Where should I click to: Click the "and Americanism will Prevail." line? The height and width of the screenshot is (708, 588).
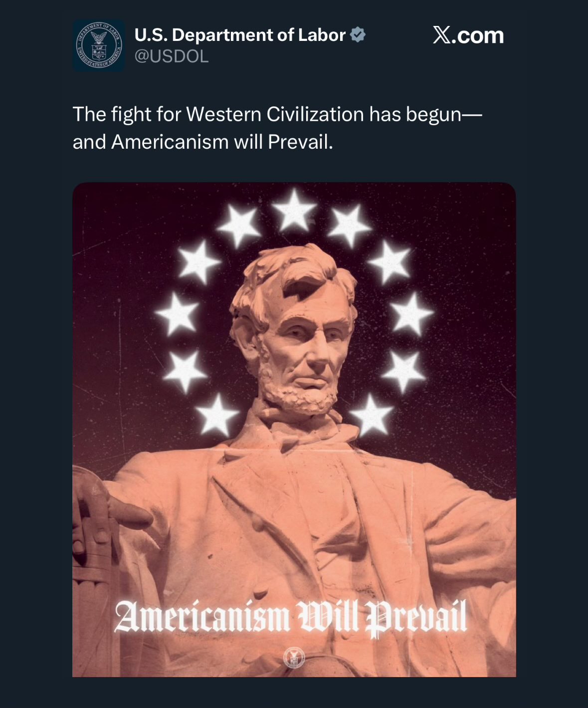click(x=202, y=142)
